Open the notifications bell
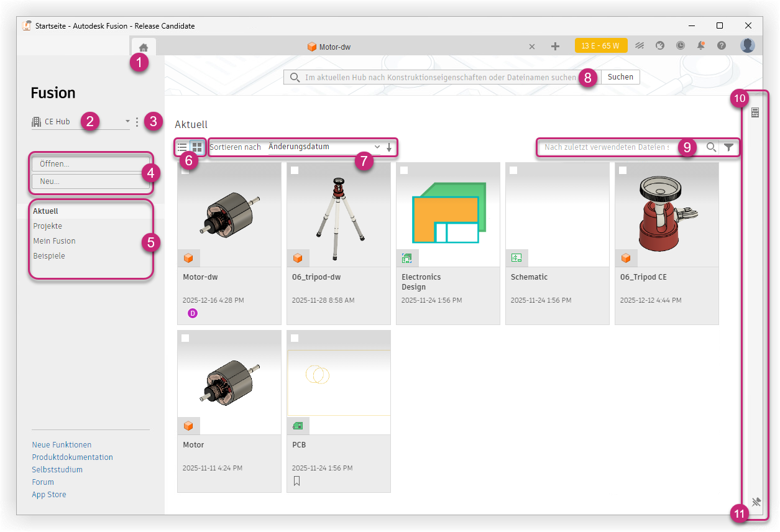Viewport: 780px width, 532px height. coord(701,46)
